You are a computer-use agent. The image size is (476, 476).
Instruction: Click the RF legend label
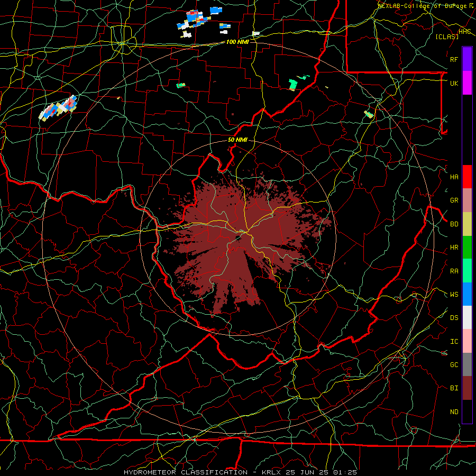point(454,59)
